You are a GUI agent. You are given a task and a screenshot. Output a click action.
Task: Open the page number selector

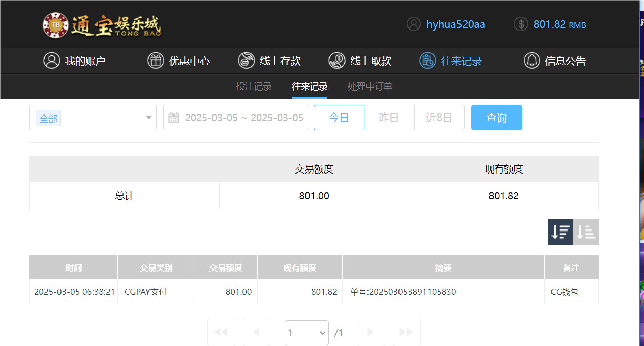pos(306,332)
